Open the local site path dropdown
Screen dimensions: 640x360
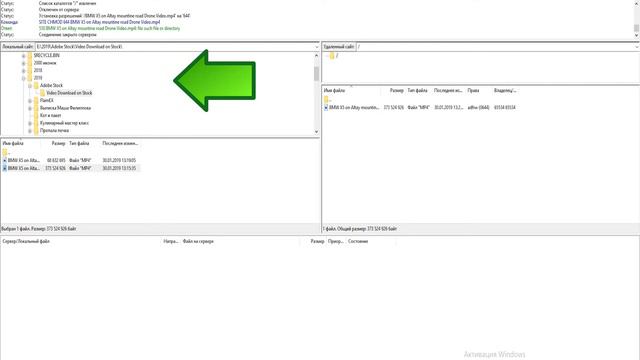pos(316,47)
